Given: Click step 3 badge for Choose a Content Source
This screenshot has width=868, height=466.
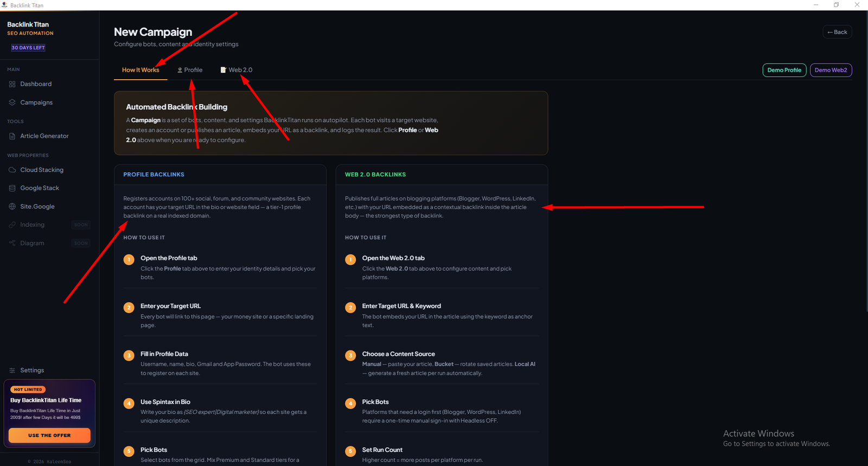Looking at the screenshot, I should point(350,355).
